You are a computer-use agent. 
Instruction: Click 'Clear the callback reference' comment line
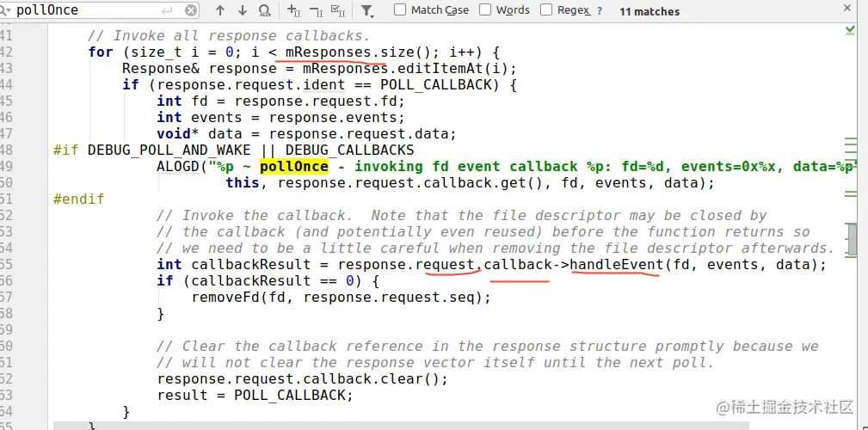(x=488, y=347)
